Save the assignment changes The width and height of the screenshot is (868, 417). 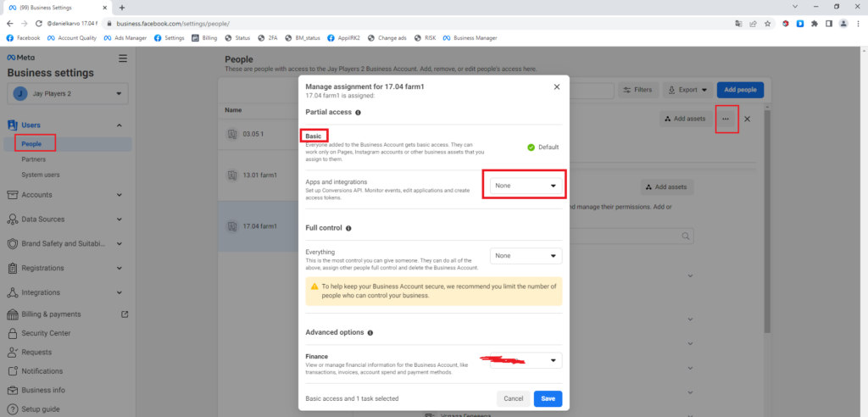(x=548, y=398)
